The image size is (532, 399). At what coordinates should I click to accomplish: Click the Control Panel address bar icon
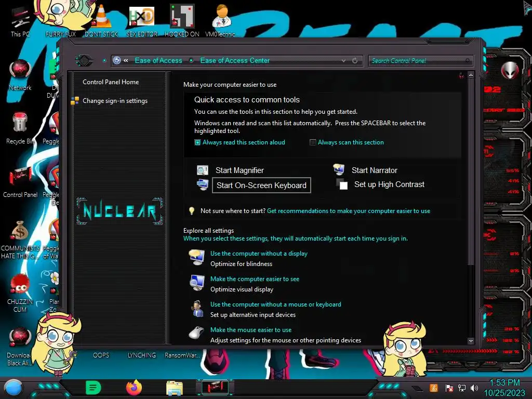(117, 60)
